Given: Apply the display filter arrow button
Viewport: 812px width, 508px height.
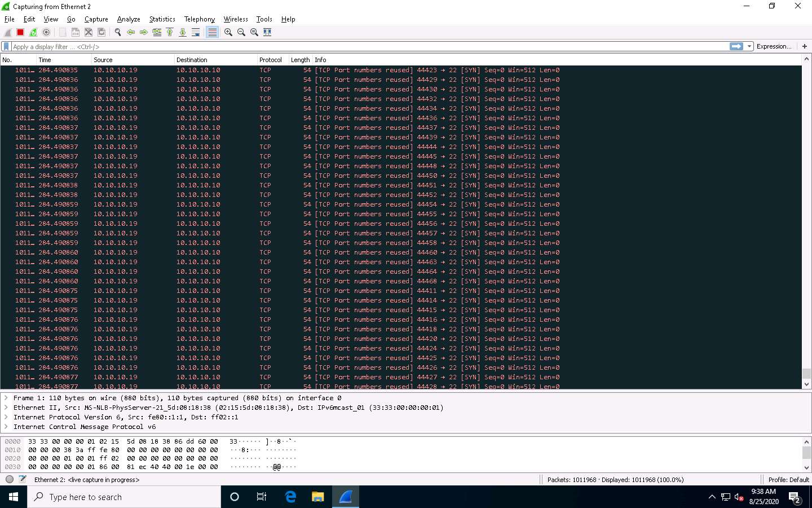Looking at the screenshot, I should [x=736, y=46].
